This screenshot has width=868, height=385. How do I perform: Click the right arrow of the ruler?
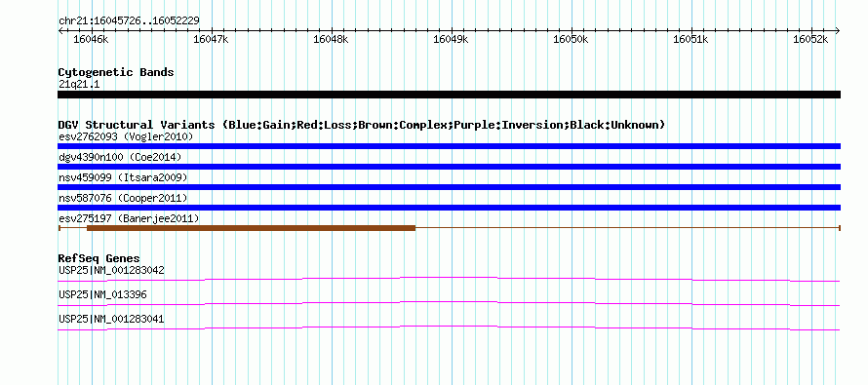tap(838, 30)
